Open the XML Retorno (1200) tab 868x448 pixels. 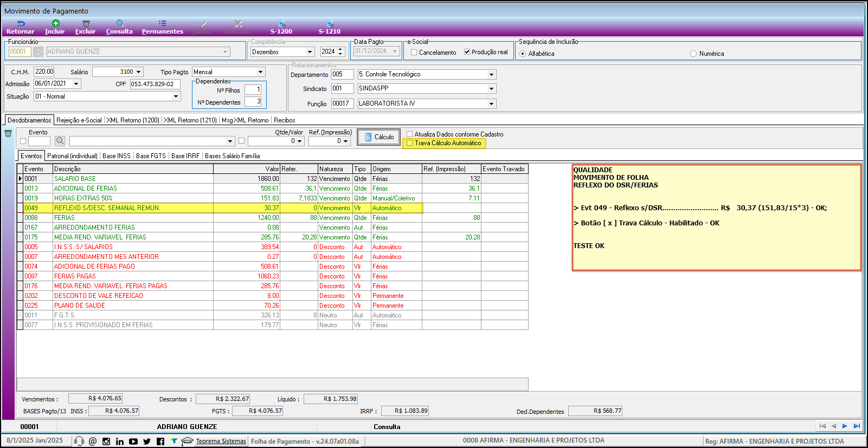133,120
